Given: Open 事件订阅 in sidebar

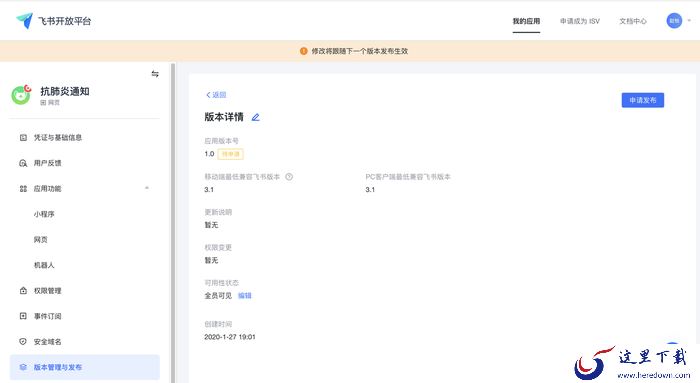Looking at the screenshot, I should click(x=85, y=316).
